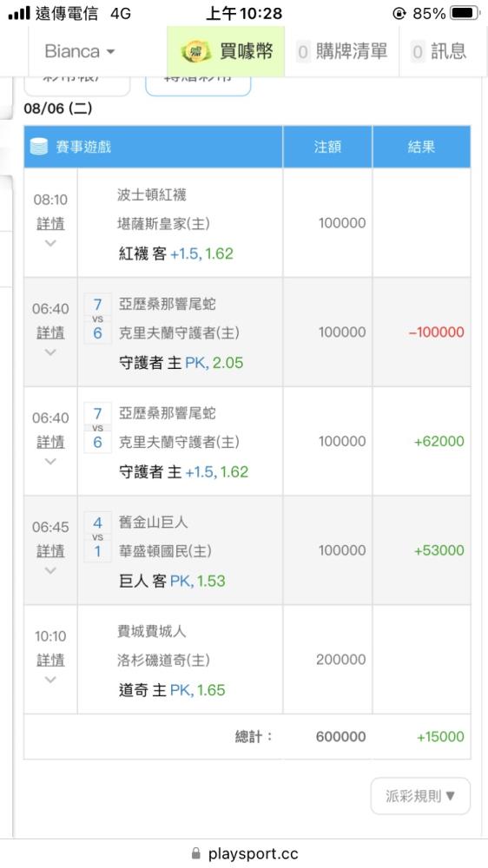Click the 注額 column header

[x=327, y=147]
